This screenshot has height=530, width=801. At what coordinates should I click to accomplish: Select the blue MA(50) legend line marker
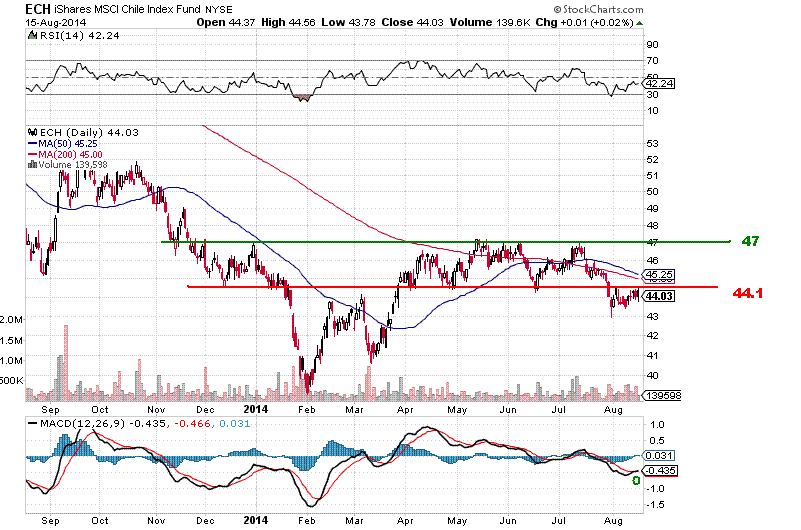click(33, 144)
